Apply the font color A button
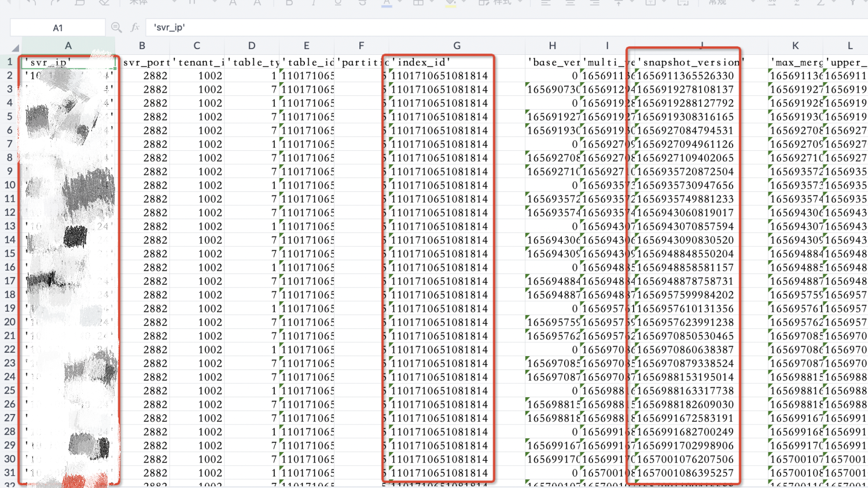Screen dimensions: 868x488 pyautogui.click(x=387, y=3)
